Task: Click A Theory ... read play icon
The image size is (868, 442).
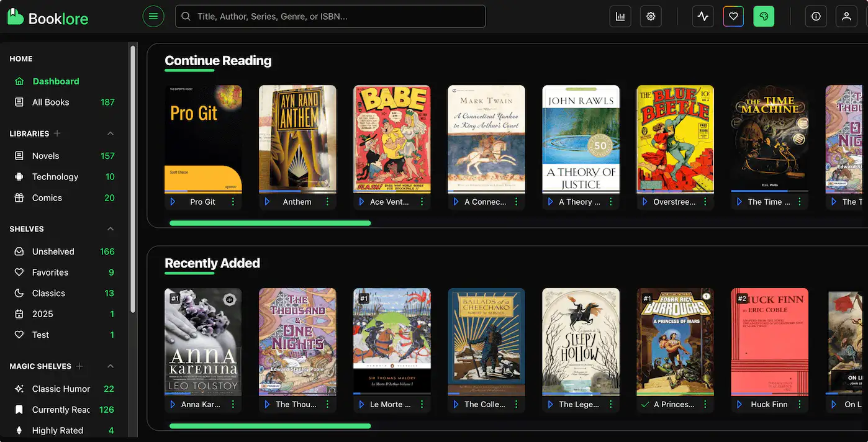Action: (550, 202)
